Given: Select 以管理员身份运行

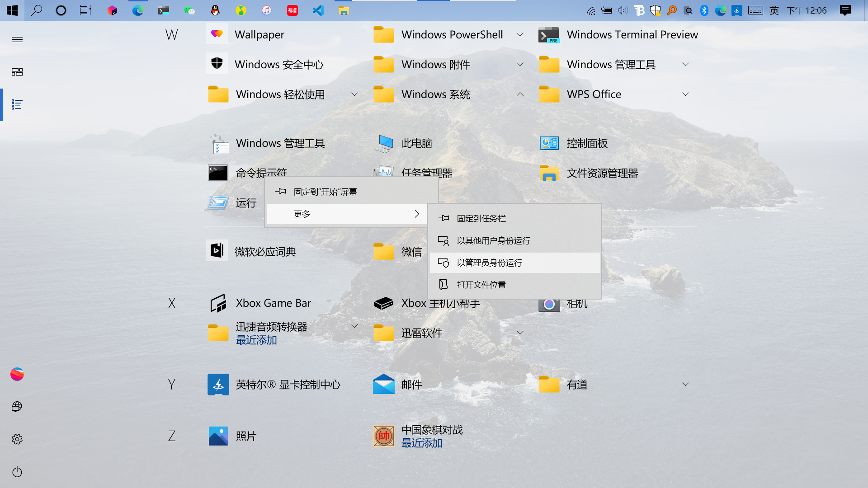Looking at the screenshot, I should point(515,263).
